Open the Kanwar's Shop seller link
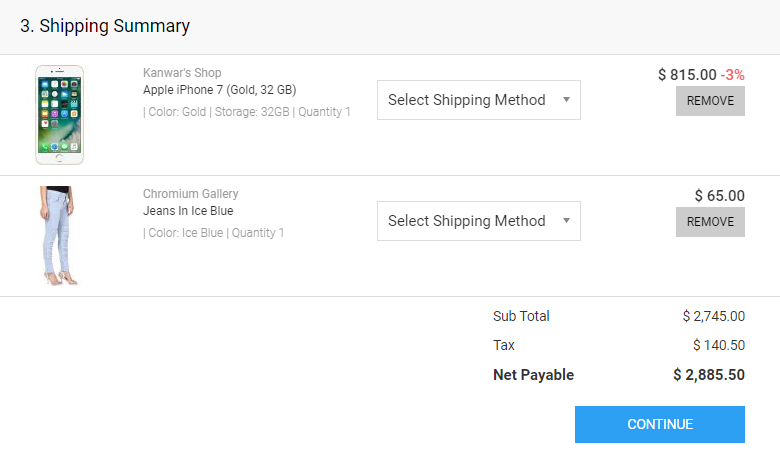The width and height of the screenshot is (780, 461). click(182, 73)
